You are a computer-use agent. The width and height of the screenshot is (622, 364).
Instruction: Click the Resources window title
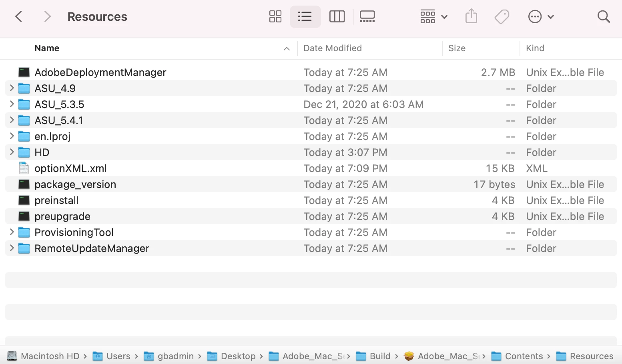(x=97, y=16)
